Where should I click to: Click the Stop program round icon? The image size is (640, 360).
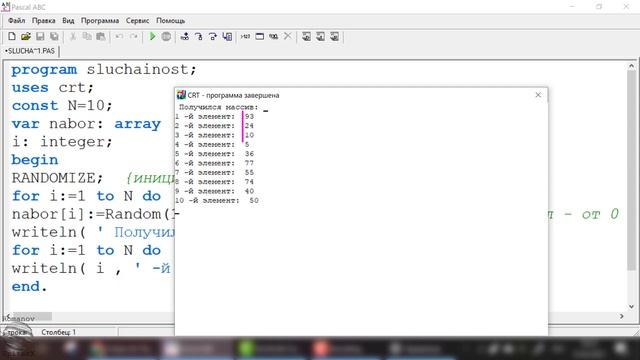166,37
